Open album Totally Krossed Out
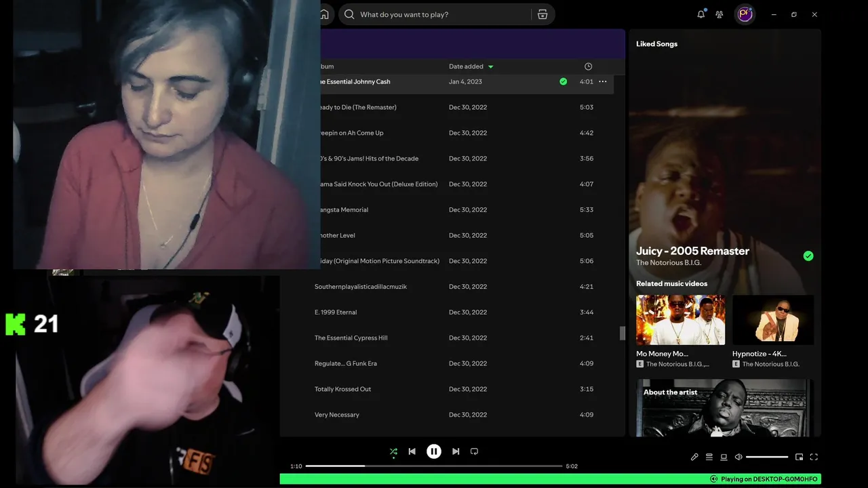868x488 pixels. coord(343,390)
